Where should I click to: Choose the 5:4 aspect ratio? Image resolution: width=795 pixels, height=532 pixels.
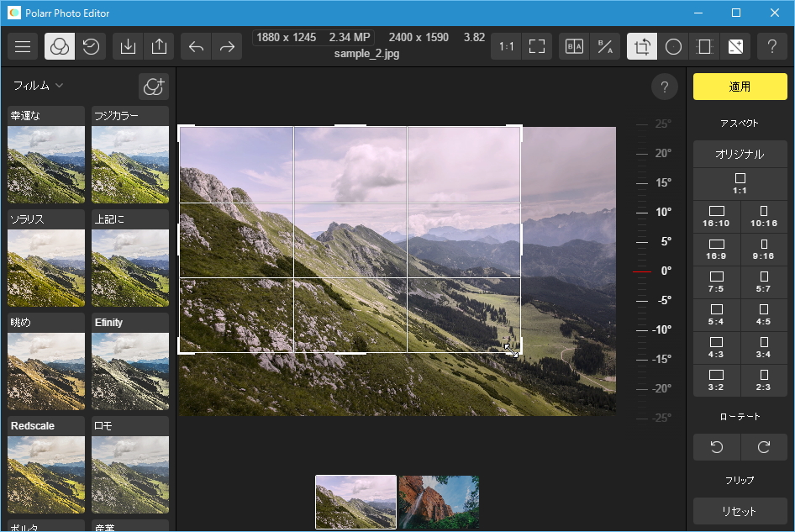716,315
